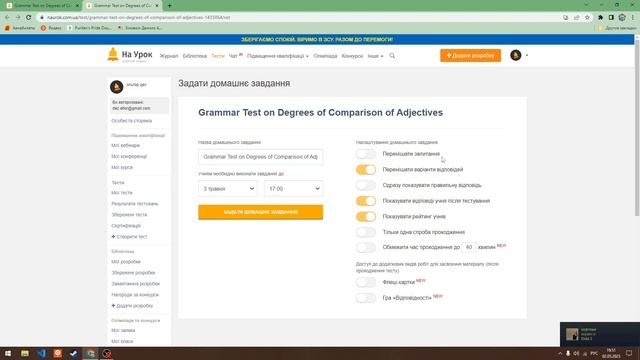This screenshot has width=640, height=360.
Task: Disable 'Перемішати варіанти відповідей' switch
Action: [x=366, y=169]
